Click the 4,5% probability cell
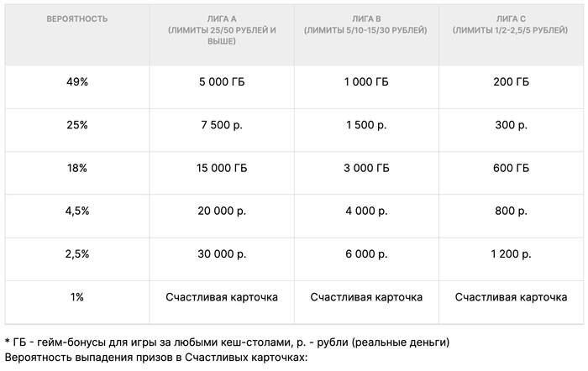The width and height of the screenshot is (588, 371). 76,212
